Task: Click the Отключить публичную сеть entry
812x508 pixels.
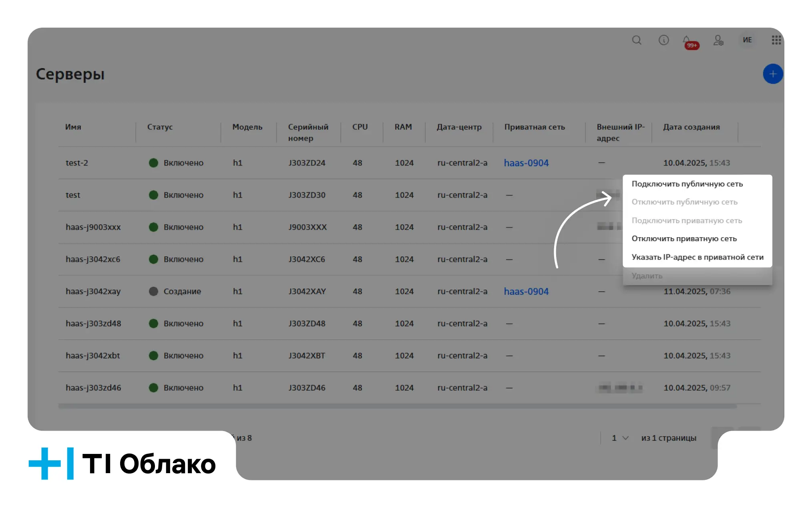Action: click(x=684, y=202)
